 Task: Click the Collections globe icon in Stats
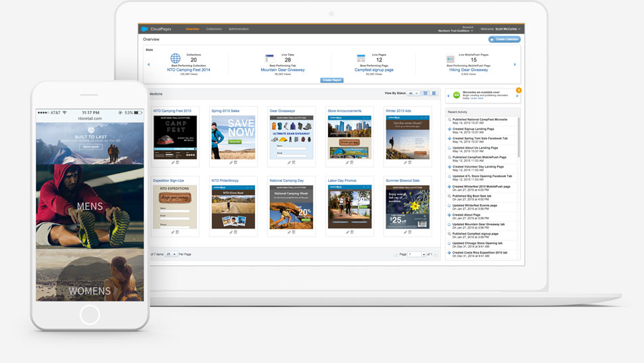175,59
